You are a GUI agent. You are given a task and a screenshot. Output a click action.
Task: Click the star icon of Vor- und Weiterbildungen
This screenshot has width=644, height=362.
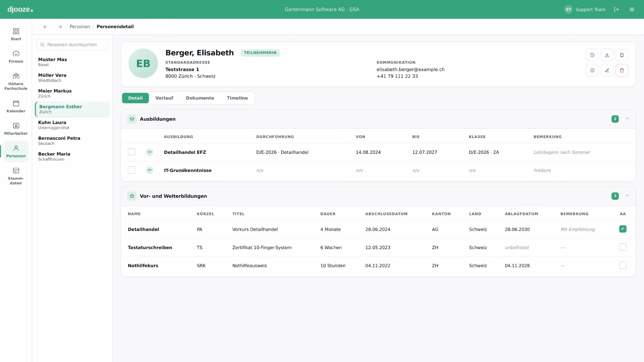(132, 196)
